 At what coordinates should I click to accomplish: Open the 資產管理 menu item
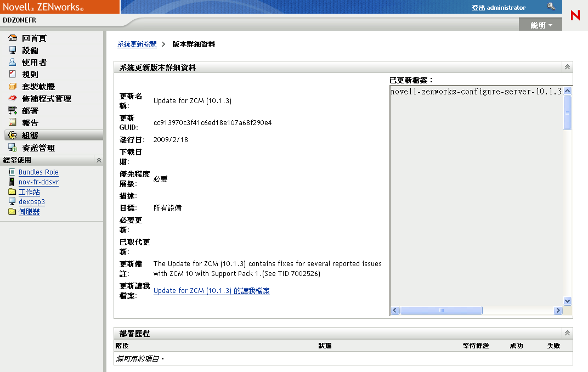[x=38, y=148]
